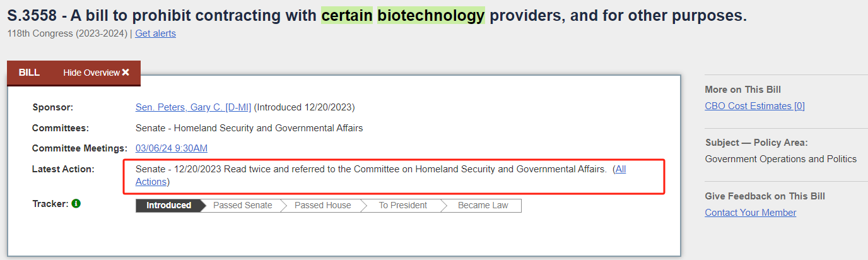Click the Latest Action text in red box
868x260 pixels.
370,169
